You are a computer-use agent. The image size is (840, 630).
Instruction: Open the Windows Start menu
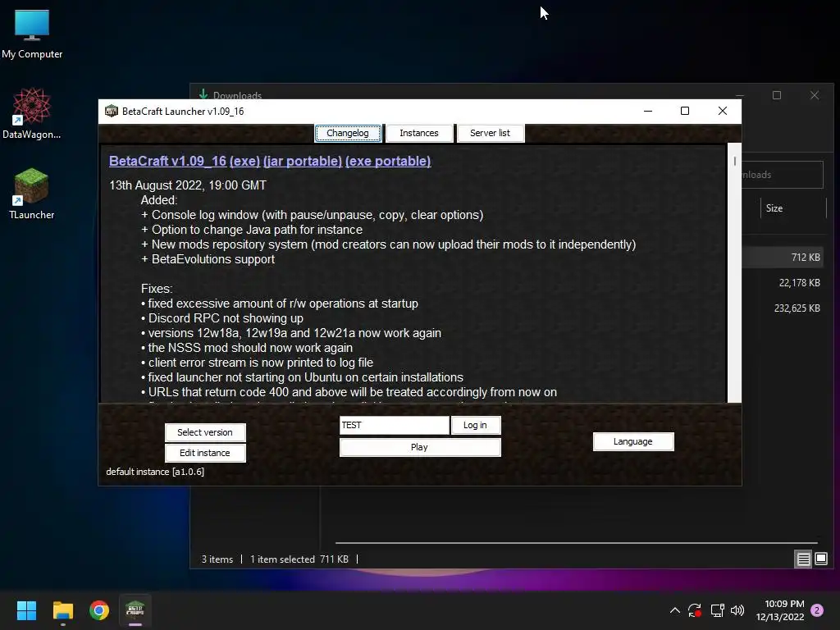[26, 610]
